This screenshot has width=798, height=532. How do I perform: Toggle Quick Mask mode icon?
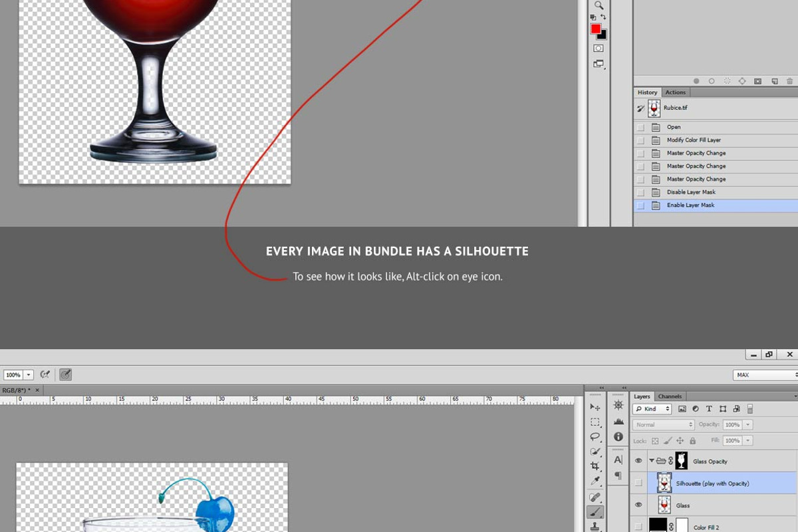tap(598, 49)
